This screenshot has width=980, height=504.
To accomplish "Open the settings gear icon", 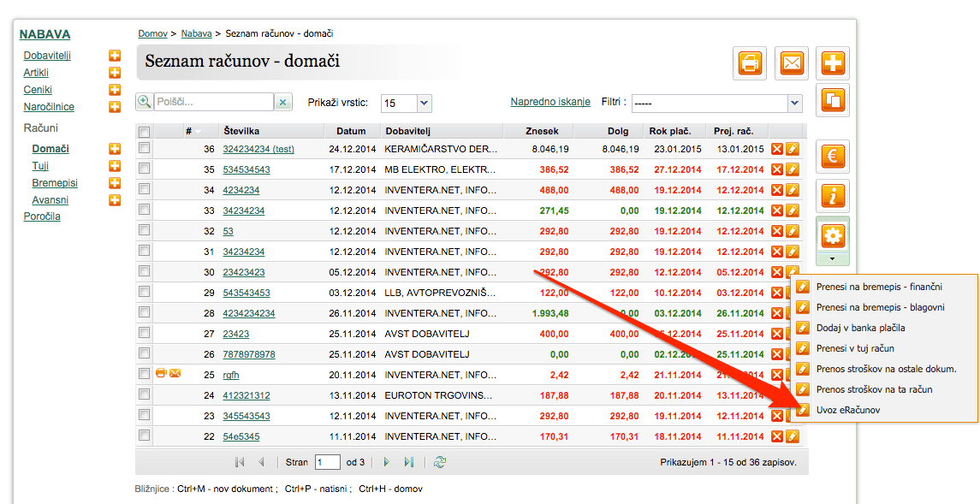I will pyautogui.click(x=833, y=236).
